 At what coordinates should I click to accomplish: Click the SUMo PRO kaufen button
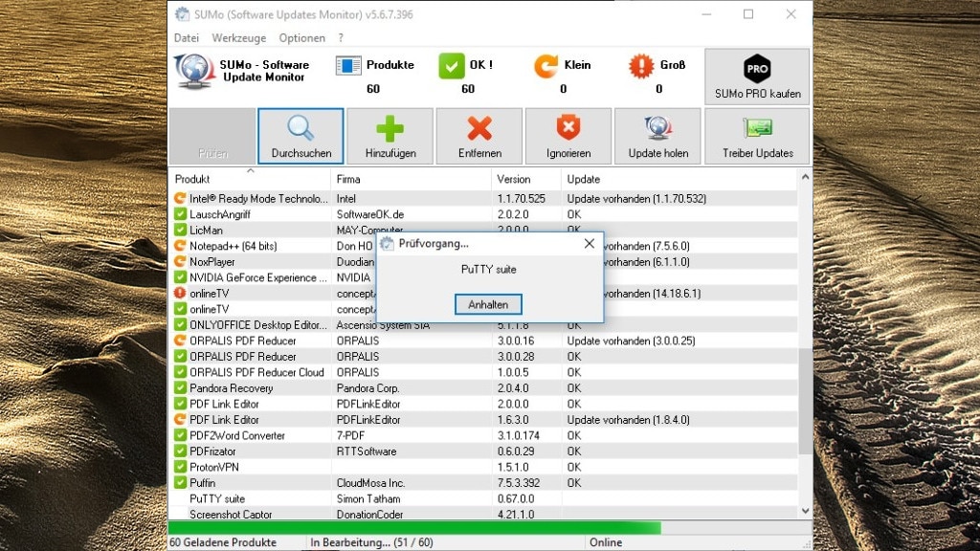757,77
